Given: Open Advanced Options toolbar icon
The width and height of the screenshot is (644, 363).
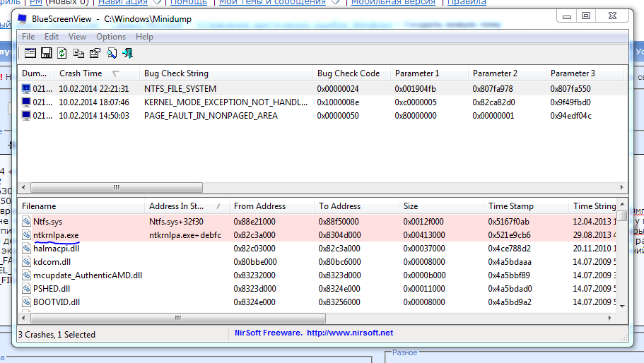Looking at the screenshot, I should click(x=30, y=53).
